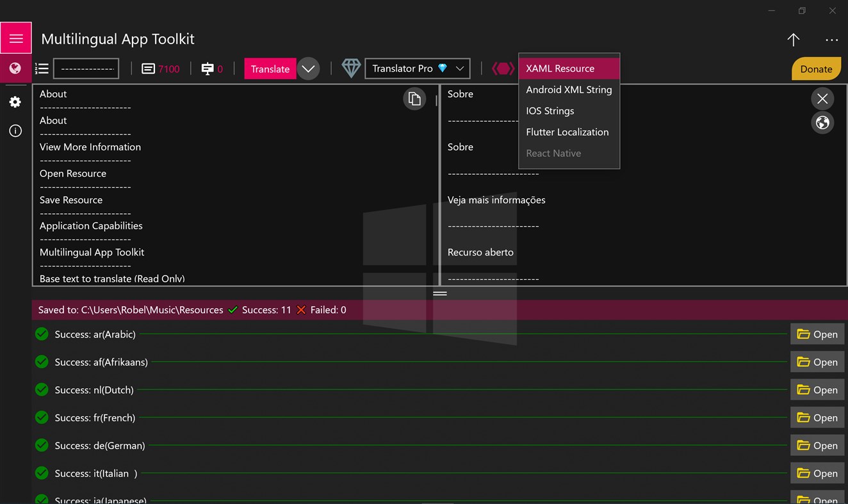Screen dimensions: 848x504
Task: Click the French success checkmark icon
Action: pyautogui.click(x=42, y=417)
